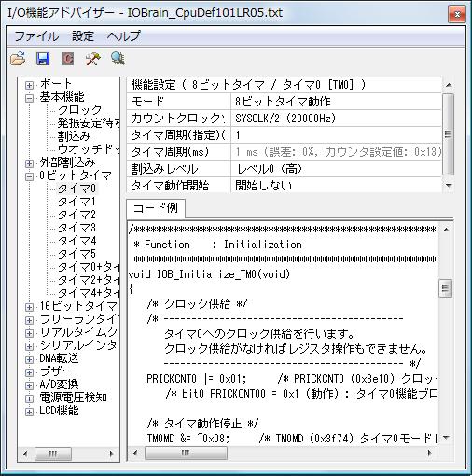Click the タイマ周期(指定) value field
This screenshot has height=476, width=472.
pos(336,135)
